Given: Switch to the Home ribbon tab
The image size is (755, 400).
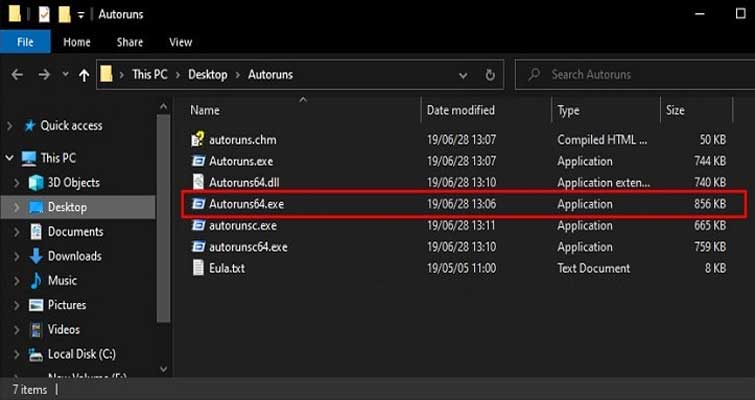Looking at the screenshot, I should click(77, 42).
